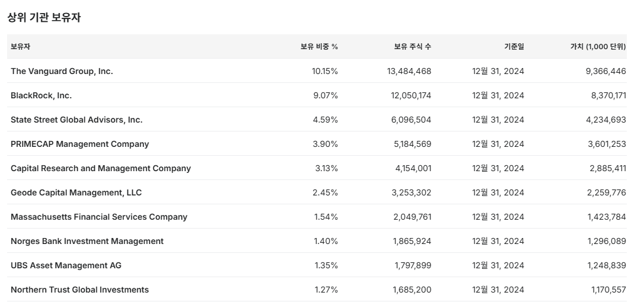
Task: Click shares value 5,184,569
Action: [412, 144]
